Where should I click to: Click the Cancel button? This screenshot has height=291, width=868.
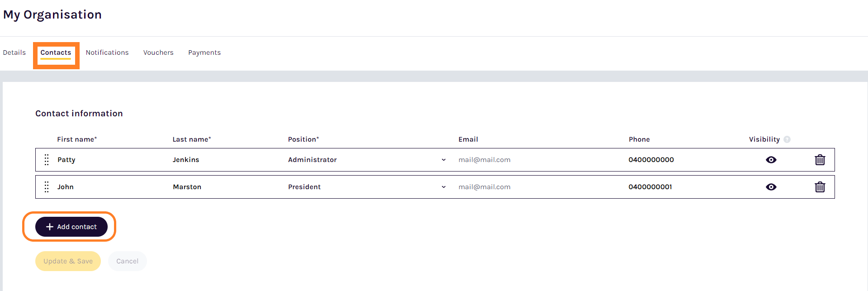pyautogui.click(x=127, y=261)
